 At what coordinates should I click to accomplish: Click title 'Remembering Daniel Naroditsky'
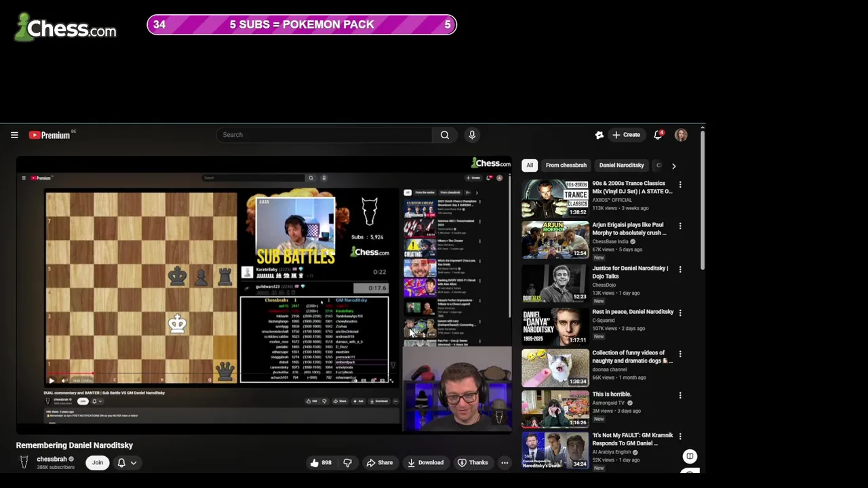point(75,445)
